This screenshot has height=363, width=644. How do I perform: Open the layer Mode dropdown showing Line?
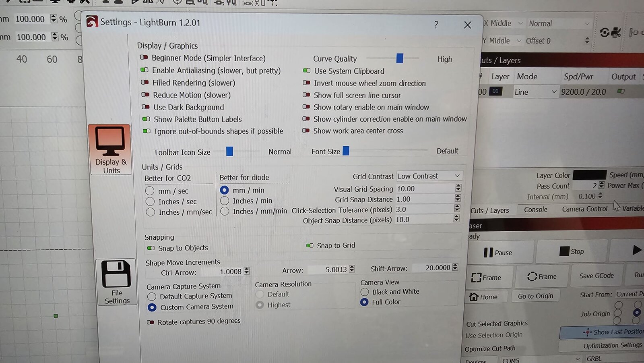coord(536,92)
